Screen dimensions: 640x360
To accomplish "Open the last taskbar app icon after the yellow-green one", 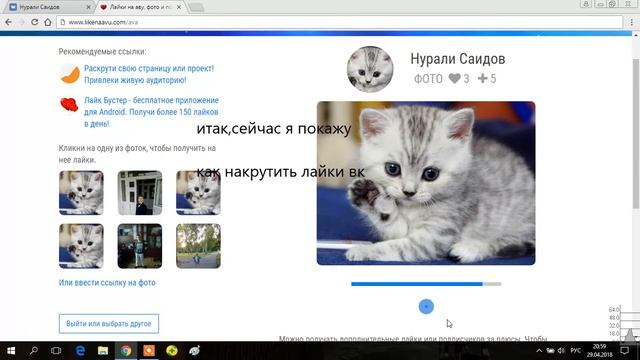I will click(194, 351).
